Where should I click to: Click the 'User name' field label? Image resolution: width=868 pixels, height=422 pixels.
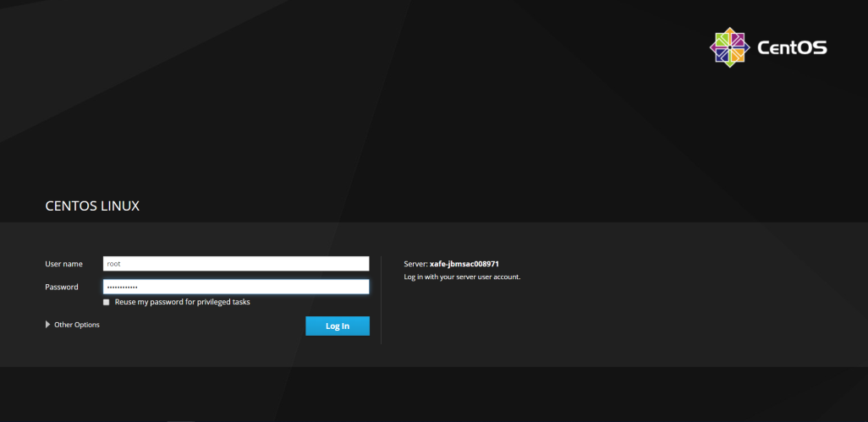pyautogui.click(x=64, y=264)
